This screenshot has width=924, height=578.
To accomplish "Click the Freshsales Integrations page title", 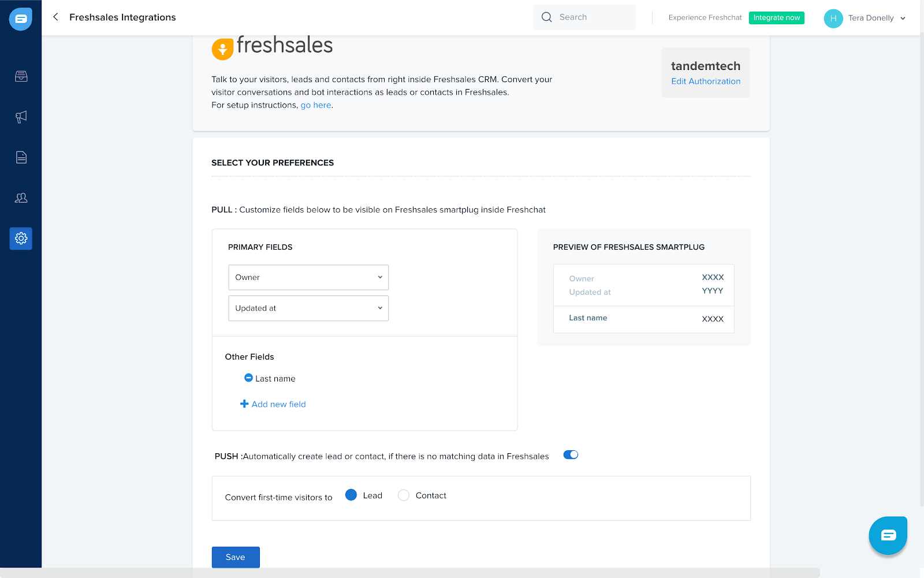I will 122,17.
